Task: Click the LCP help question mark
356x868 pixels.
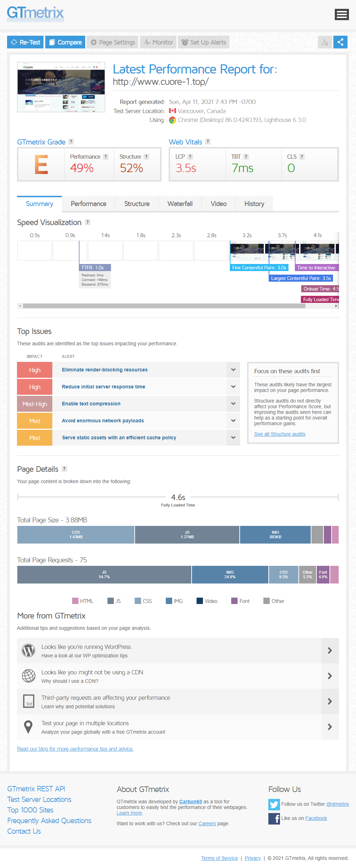Action: [190, 157]
